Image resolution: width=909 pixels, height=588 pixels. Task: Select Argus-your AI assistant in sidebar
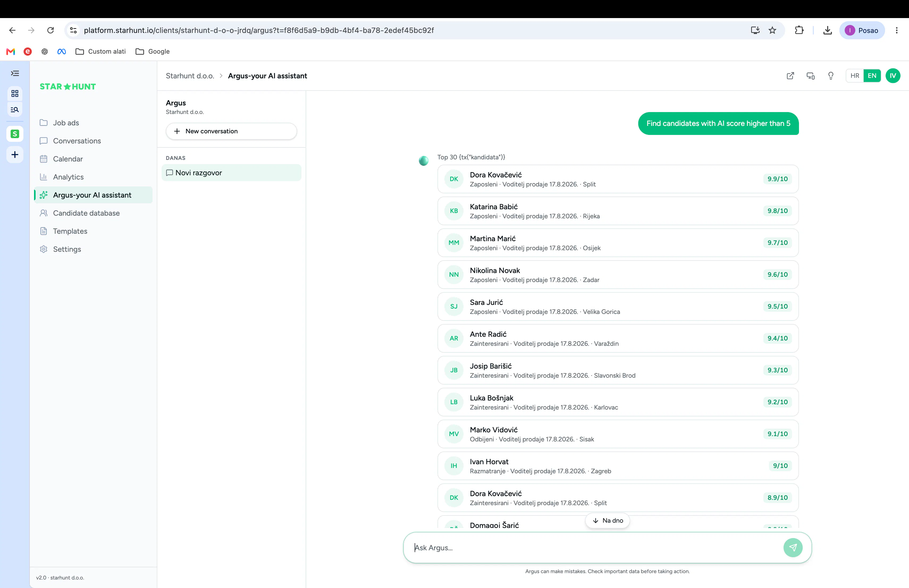click(x=94, y=195)
